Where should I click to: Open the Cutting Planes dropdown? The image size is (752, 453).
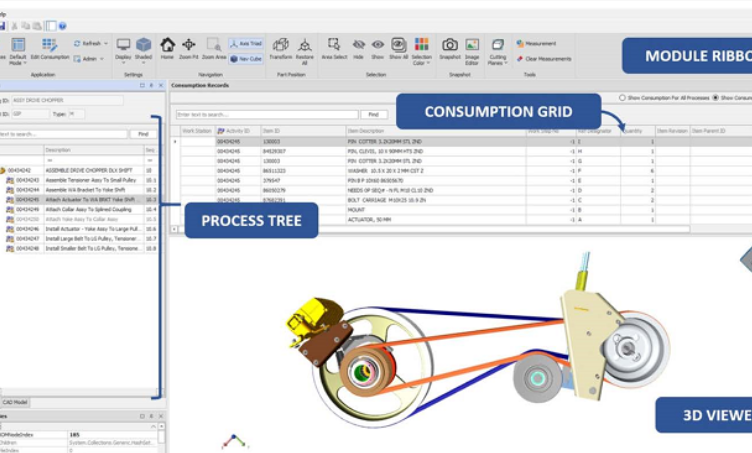coord(497,51)
